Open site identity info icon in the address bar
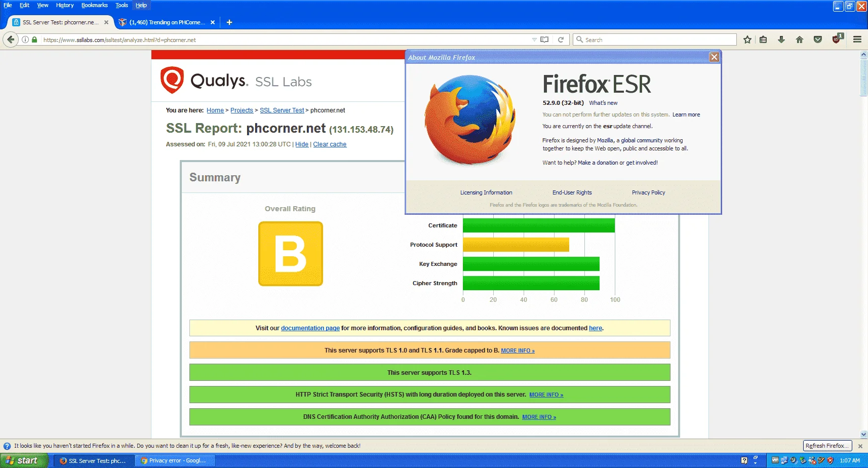This screenshot has height=468, width=868. [25, 40]
